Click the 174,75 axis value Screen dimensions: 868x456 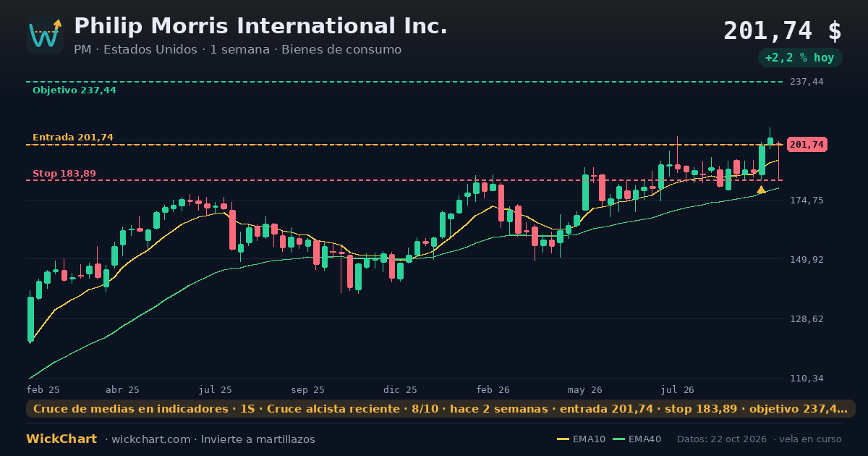coord(807,200)
